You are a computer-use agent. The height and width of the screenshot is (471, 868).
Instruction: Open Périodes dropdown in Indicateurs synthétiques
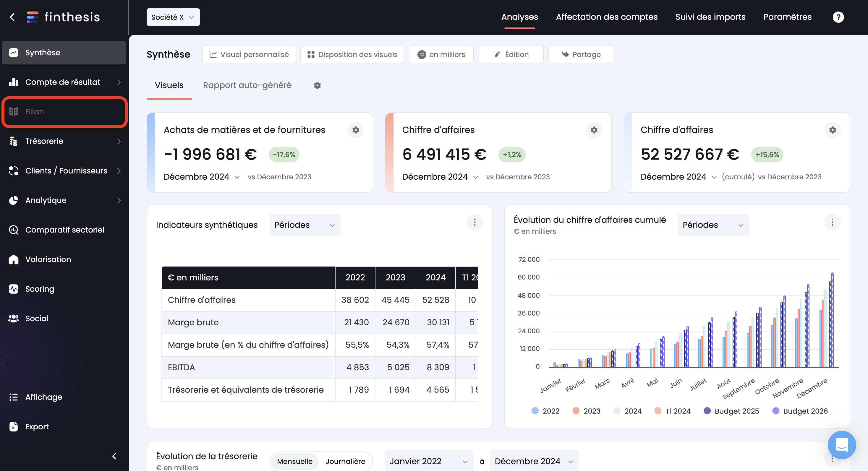click(x=305, y=225)
